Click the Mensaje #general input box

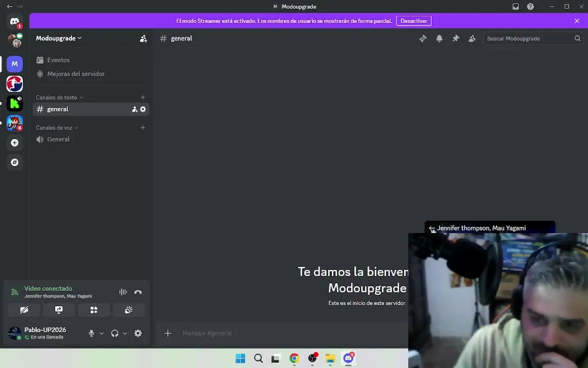pyautogui.click(x=292, y=333)
